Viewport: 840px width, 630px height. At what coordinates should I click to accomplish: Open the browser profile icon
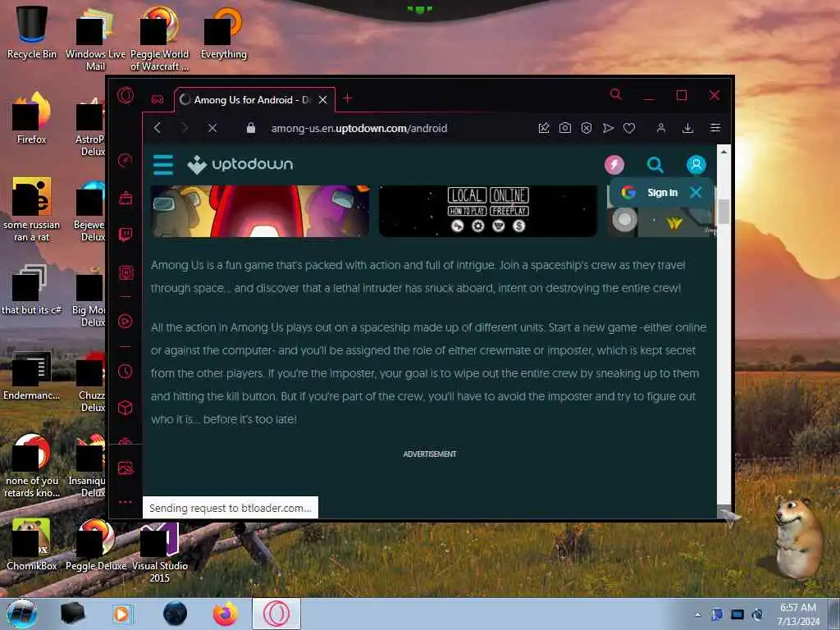coord(661,128)
